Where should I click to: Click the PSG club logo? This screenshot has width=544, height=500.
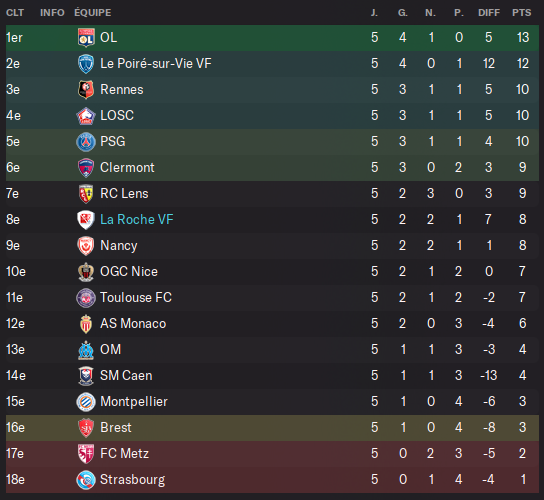click(x=86, y=142)
